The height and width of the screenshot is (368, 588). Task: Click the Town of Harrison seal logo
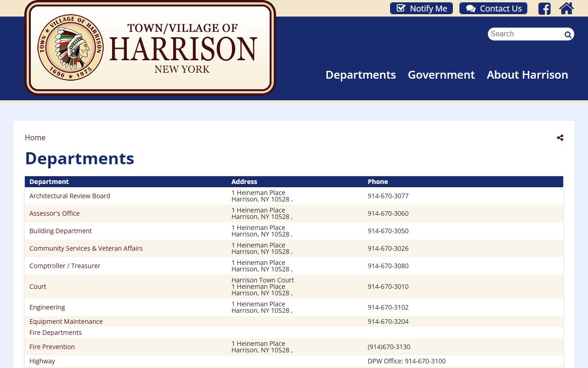coord(71,47)
